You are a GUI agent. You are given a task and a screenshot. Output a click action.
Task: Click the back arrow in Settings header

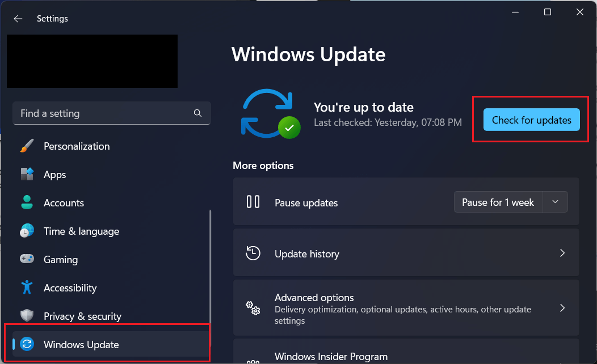(18, 19)
